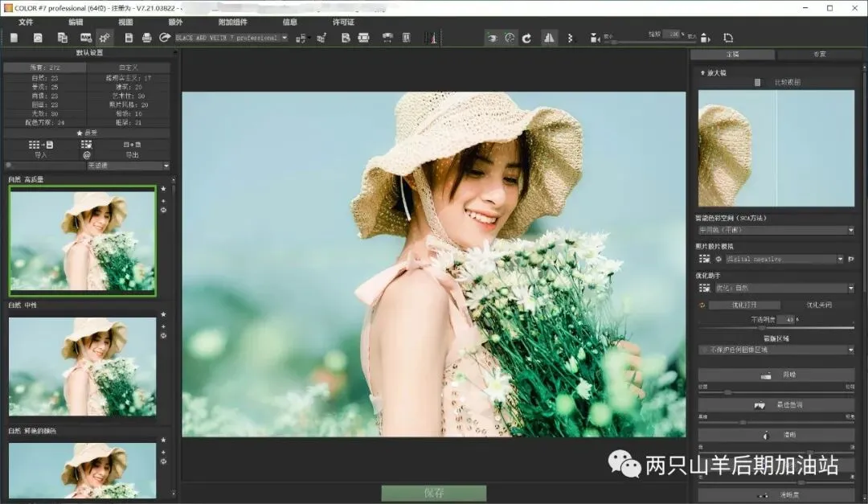This screenshot has height=504, width=868.
Task: Open the 编辑 menu
Action: (x=76, y=23)
